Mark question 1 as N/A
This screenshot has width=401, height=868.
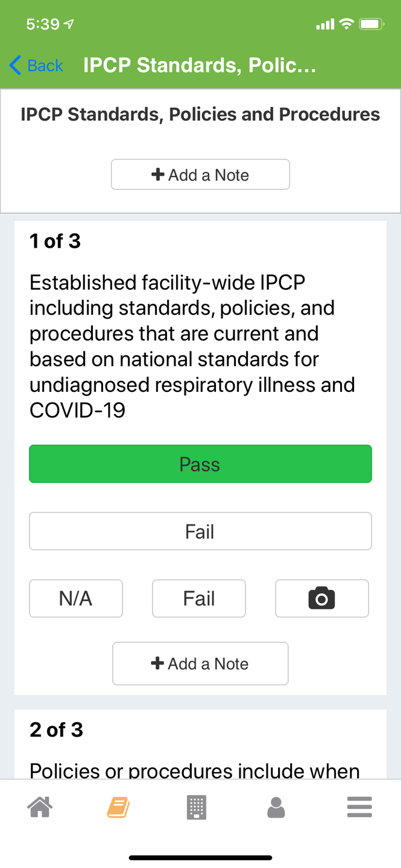coord(76,599)
